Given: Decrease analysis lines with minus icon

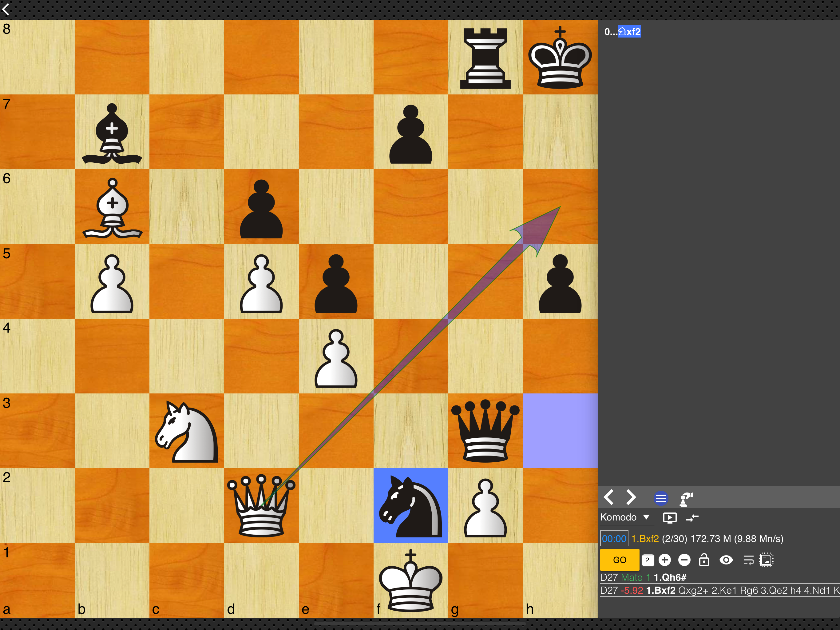Looking at the screenshot, I should tap(684, 560).
